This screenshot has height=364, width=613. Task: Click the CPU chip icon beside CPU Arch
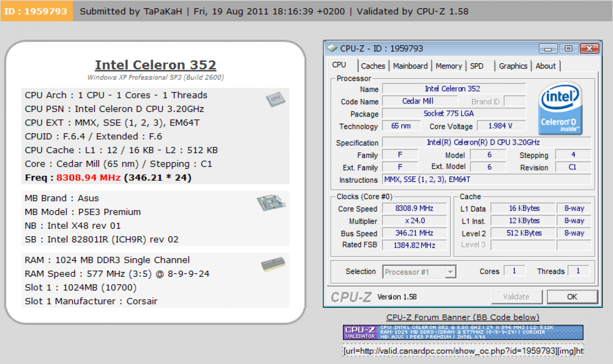pos(275,99)
